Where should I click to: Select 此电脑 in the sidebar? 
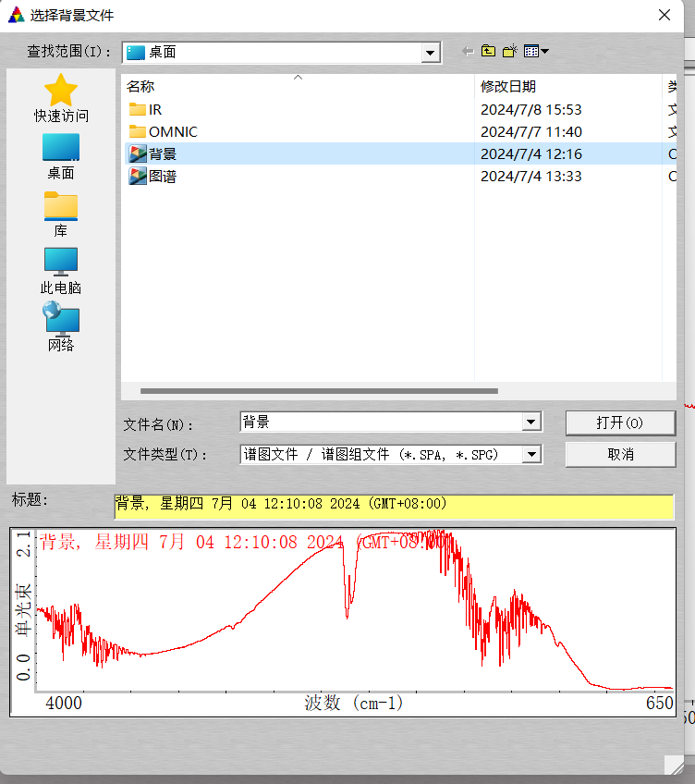tap(61, 271)
